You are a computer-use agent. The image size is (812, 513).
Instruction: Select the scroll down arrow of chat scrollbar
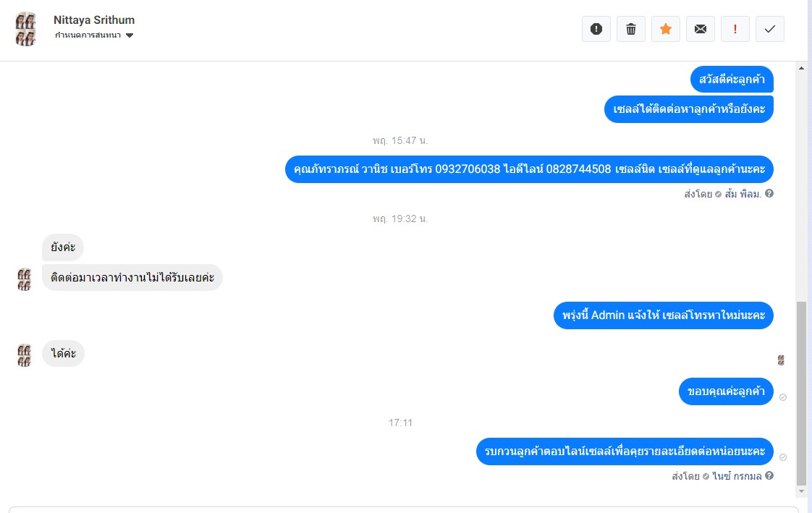pos(802,491)
